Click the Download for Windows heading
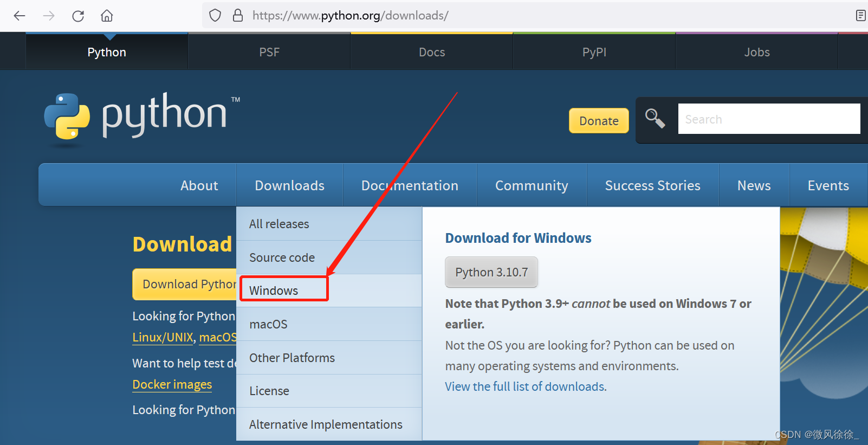This screenshot has width=868, height=445. coord(518,238)
